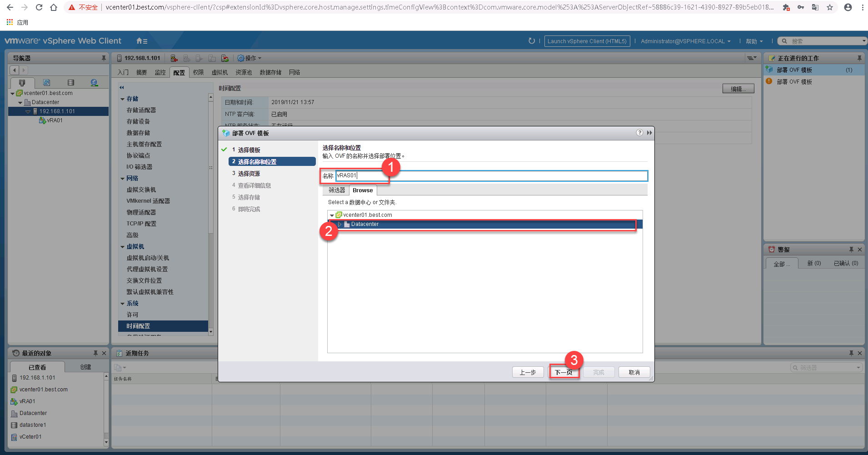Click Launch vSphere Client (HTML5) button

pos(587,41)
